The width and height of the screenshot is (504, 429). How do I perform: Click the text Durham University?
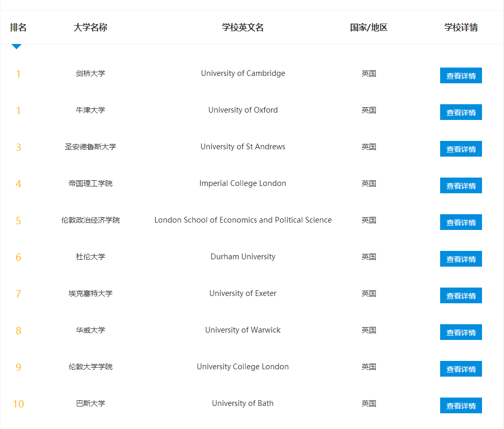[x=243, y=257]
